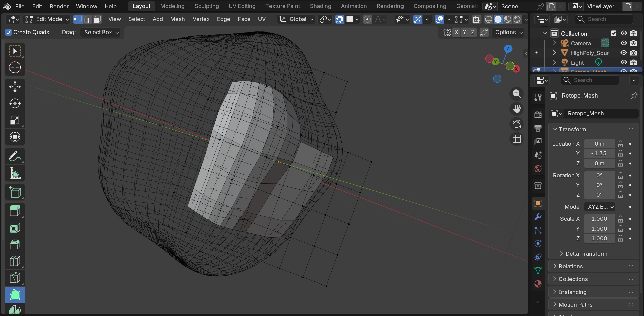Click the viewport Pan hand icon

point(517,109)
